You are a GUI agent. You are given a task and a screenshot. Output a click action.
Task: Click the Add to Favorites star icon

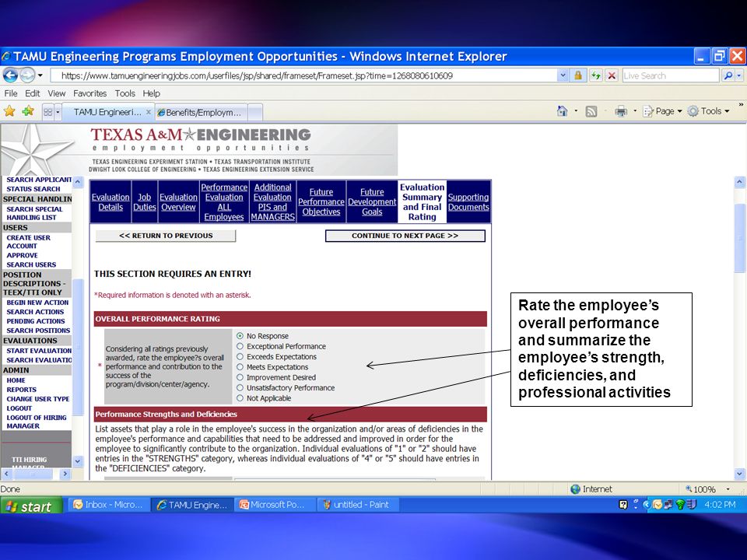coord(28,112)
